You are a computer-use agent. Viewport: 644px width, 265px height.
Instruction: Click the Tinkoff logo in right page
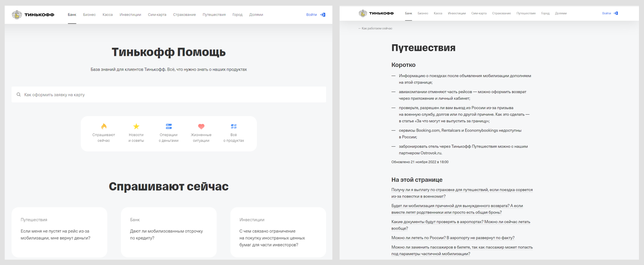click(376, 13)
